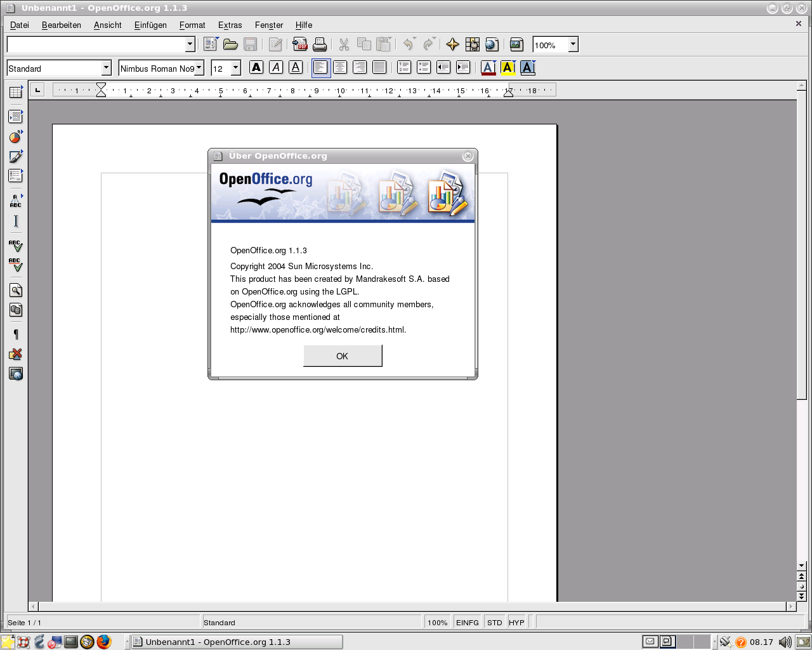Expand the Nimbus Roman font name dropdown
Viewport: 812px width, 650px height.
(x=199, y=68)
